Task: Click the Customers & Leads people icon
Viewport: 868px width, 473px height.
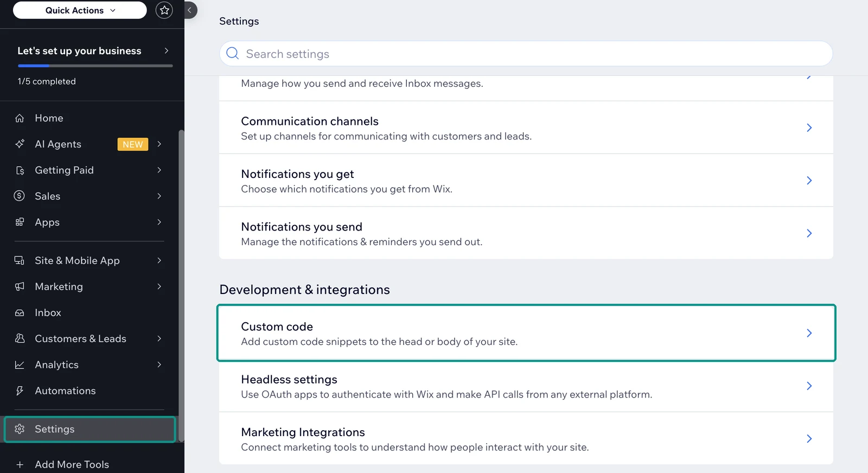Action: [x=20, y=339]
